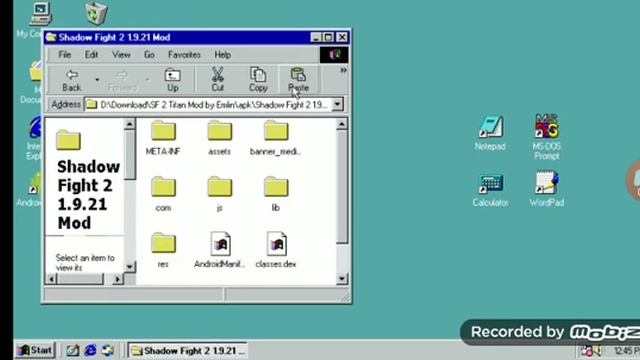This screenshot has height=360, width=640.
Task: Click the Start button
Action: (x=35, y=350)
